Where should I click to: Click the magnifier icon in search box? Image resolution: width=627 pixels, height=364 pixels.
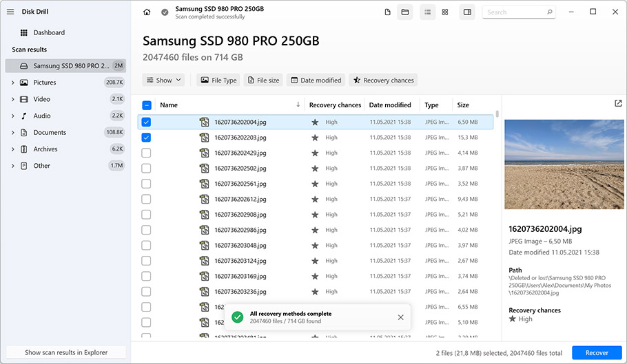point(550,12)
